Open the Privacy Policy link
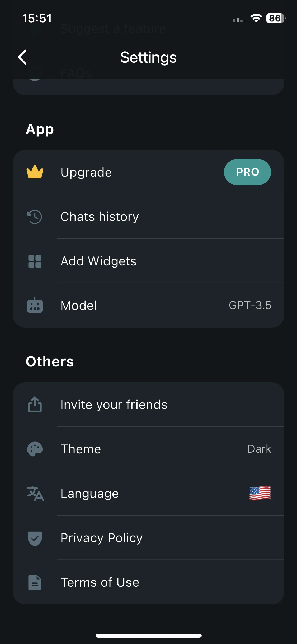 tap(148, 538)
